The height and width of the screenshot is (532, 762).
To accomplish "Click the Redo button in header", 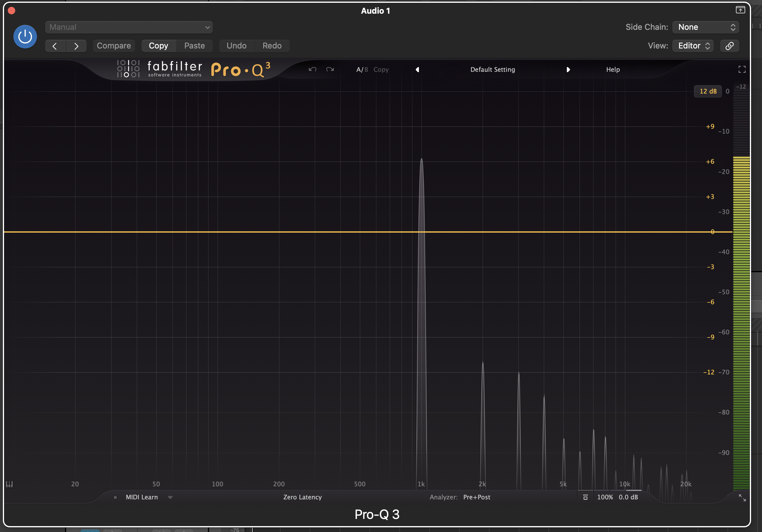I will tap(272, 46).
